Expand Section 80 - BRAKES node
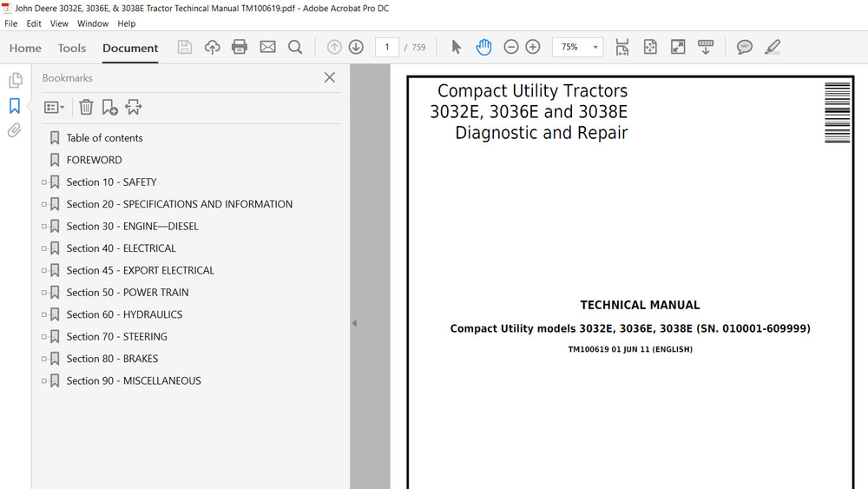Viewport: 868px width, 489px height. (44, 359)
